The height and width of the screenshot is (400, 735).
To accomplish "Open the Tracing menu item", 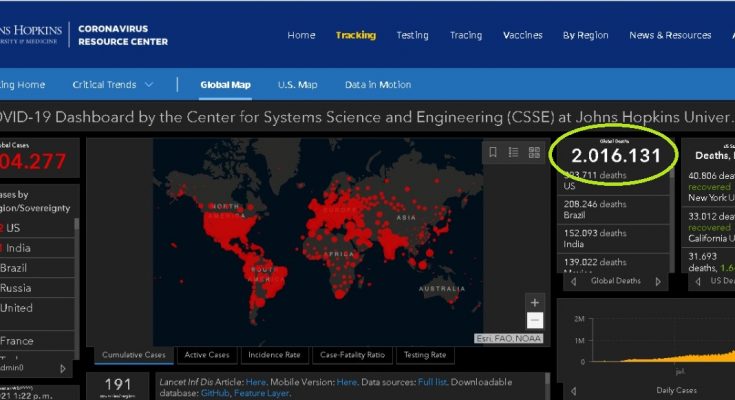I will click(x=466, y=35).
